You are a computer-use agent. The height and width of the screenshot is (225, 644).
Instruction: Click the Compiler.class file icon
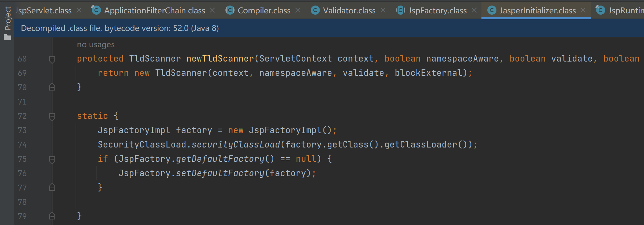click(x=230, y=10)
